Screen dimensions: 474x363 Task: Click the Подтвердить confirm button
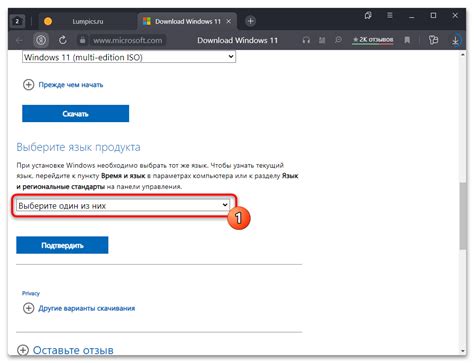[62, 245]
